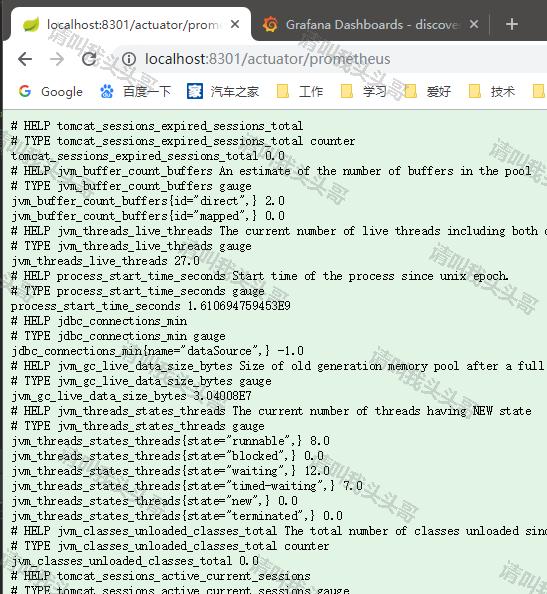Image resolution: width=547 pixels, height=594 pixels.
Task: Open the 汽车之家 bookmark
Action: click(x=223, y=91)
